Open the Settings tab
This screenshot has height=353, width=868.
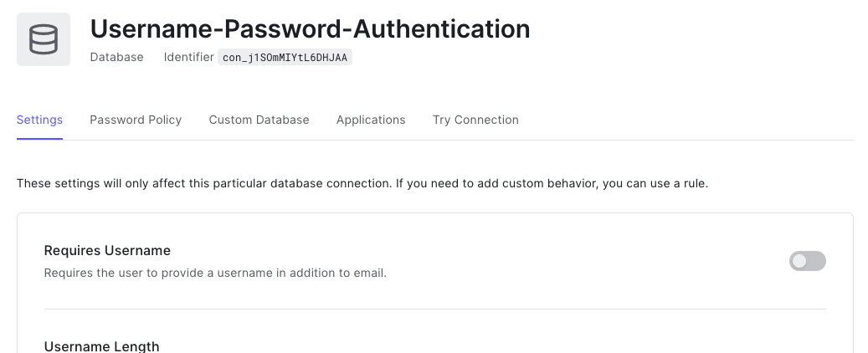click(39, 120)
